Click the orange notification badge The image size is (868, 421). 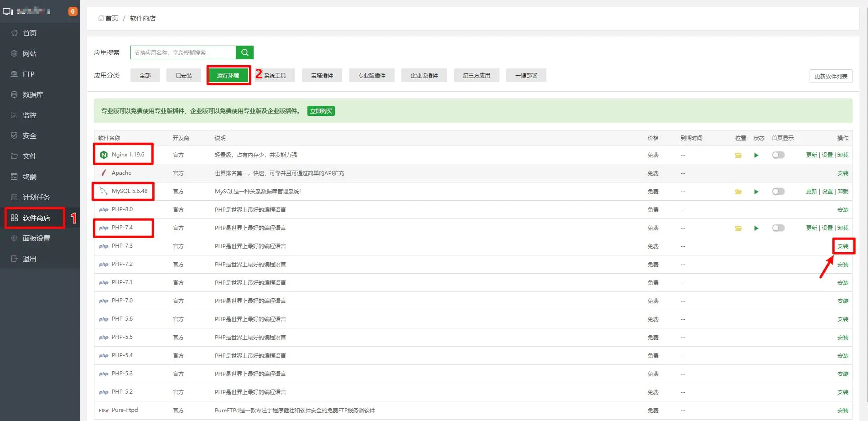coord(73,11)
